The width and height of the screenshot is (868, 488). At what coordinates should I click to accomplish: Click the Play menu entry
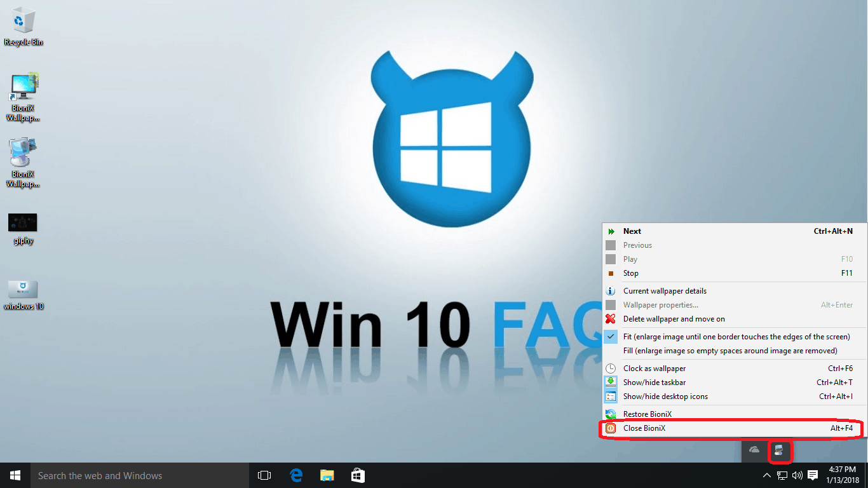(734, 259)
